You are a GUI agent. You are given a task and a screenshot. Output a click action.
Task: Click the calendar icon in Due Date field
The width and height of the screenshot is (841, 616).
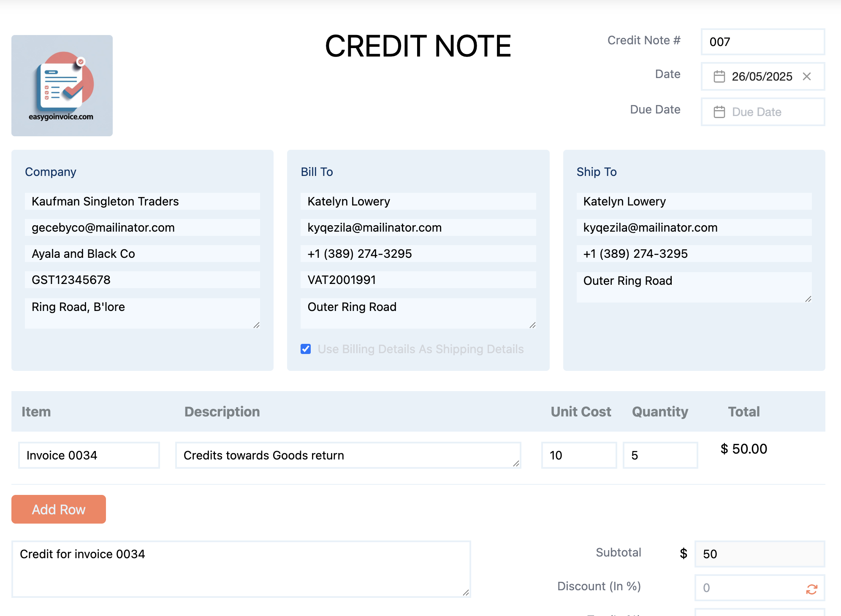[x=719, y=112]
